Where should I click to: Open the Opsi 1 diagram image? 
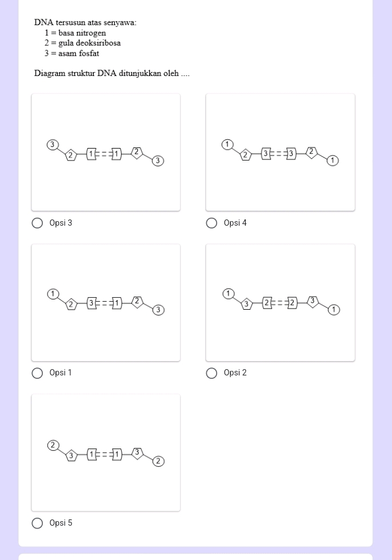tap(106, 303)
